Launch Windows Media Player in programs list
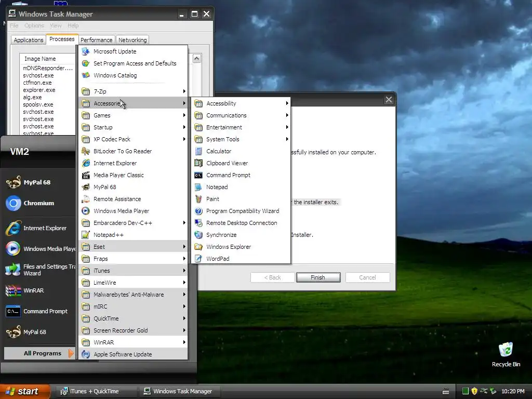Viewport: 532px width, 399px height. click(x=133, y=211)
